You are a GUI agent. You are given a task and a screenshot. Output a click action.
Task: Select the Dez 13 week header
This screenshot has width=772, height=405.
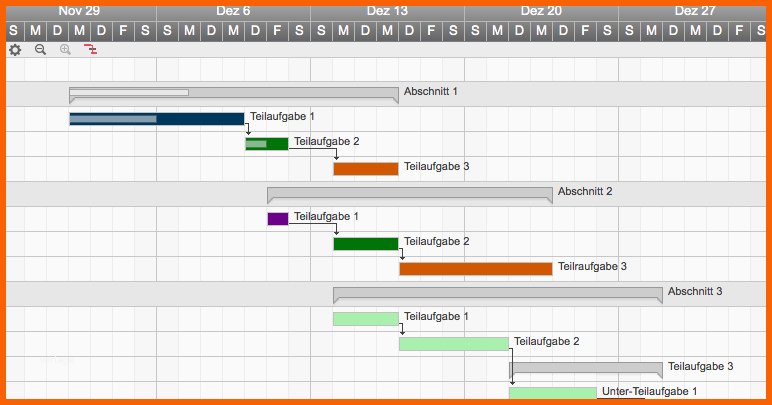pos(387,10)
